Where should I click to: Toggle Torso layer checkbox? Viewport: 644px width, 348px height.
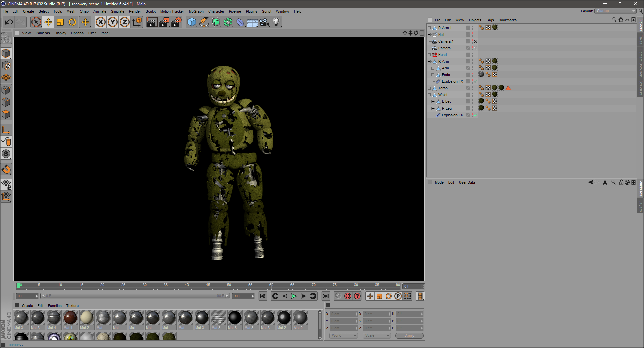tap(468, 88)
